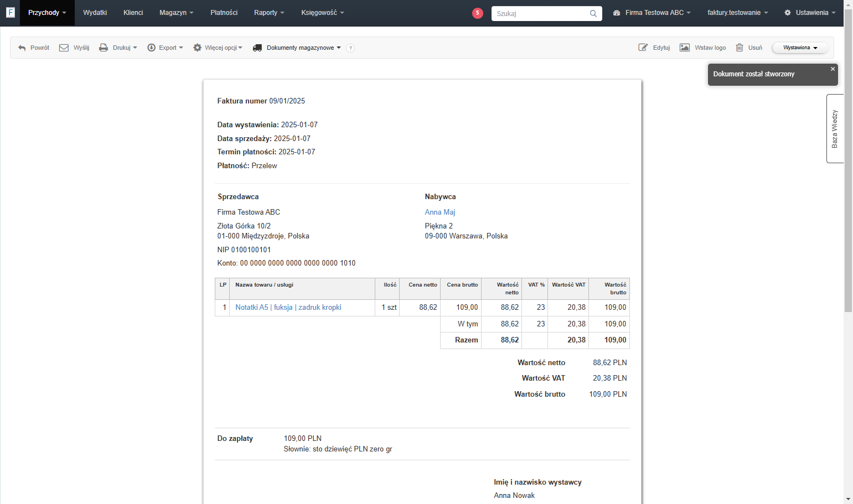Click the Edytuj pencil icon
The width and height of the screenshot is (853, 504).
[x=643, y=48]
